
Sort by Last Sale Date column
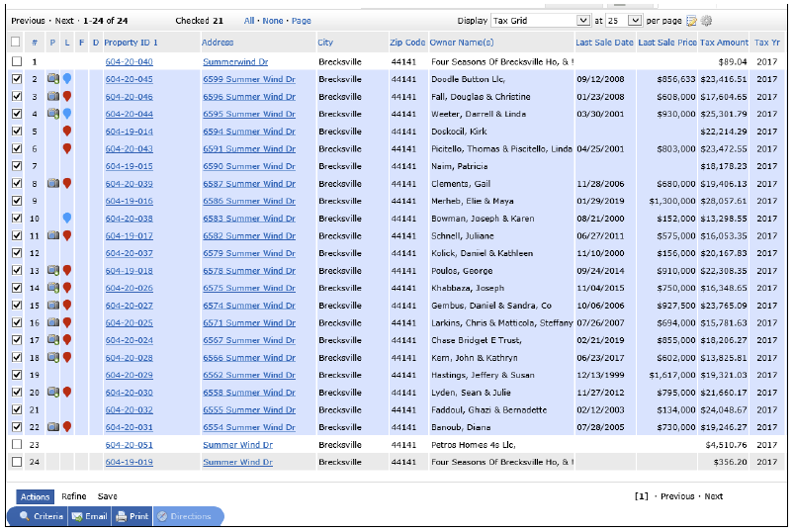[x=604, y=43]
